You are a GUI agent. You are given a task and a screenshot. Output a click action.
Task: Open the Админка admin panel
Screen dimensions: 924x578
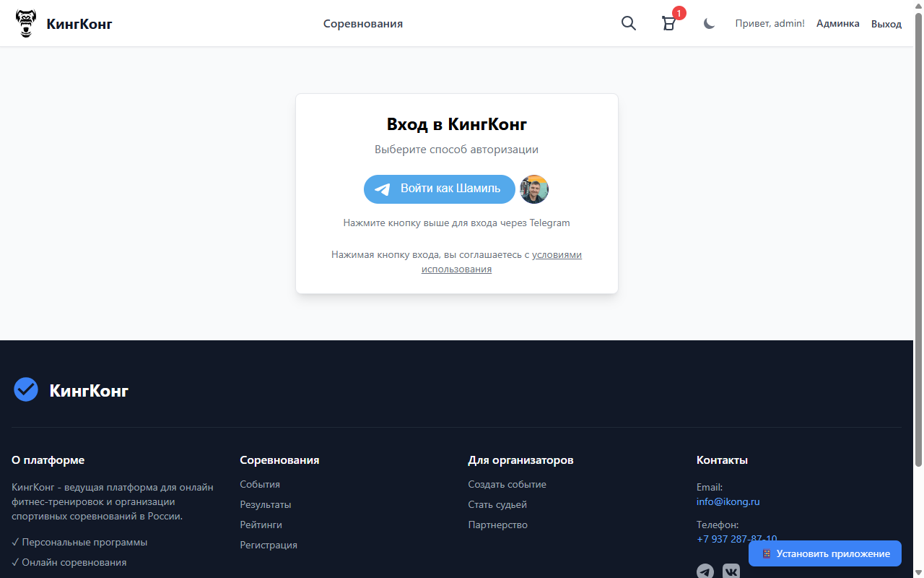pyautogui.click(x=837, y=23)
